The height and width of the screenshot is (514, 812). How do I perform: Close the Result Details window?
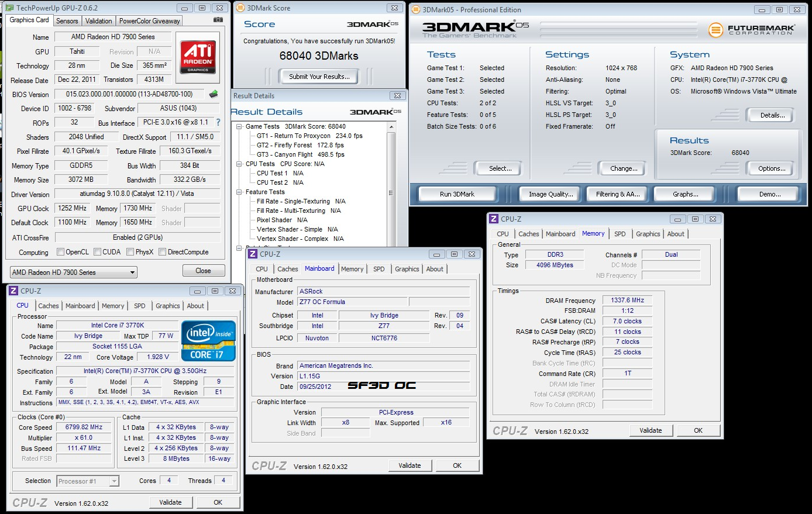point(397,95)
